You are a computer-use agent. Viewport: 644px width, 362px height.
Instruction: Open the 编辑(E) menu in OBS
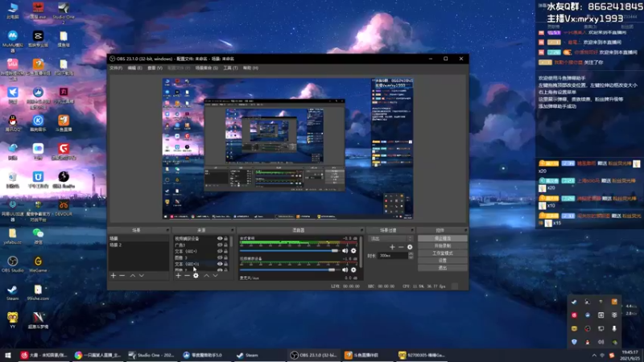pyautogui.click(x=134, y=68)
